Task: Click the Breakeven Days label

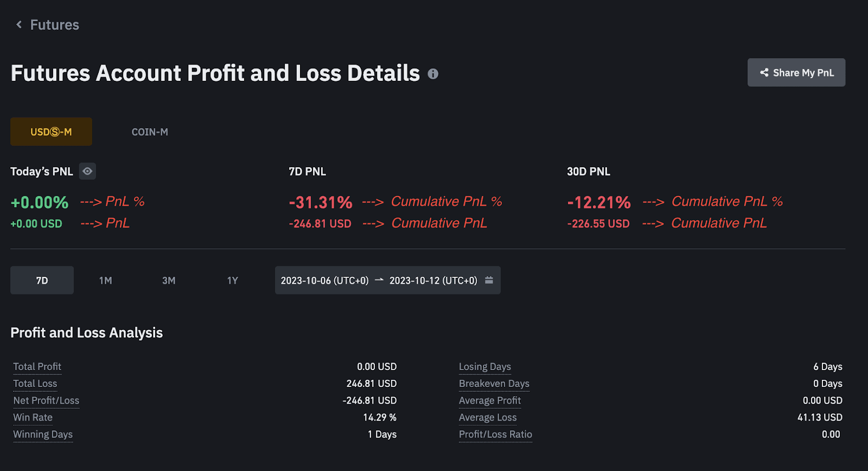Action: tap(494, 384)
